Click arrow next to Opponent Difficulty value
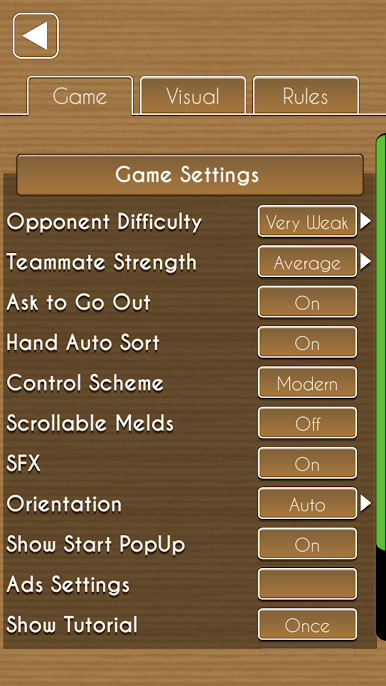Image resolution: width=386 pixels, height=686 pixels. [x=365, y=221]
